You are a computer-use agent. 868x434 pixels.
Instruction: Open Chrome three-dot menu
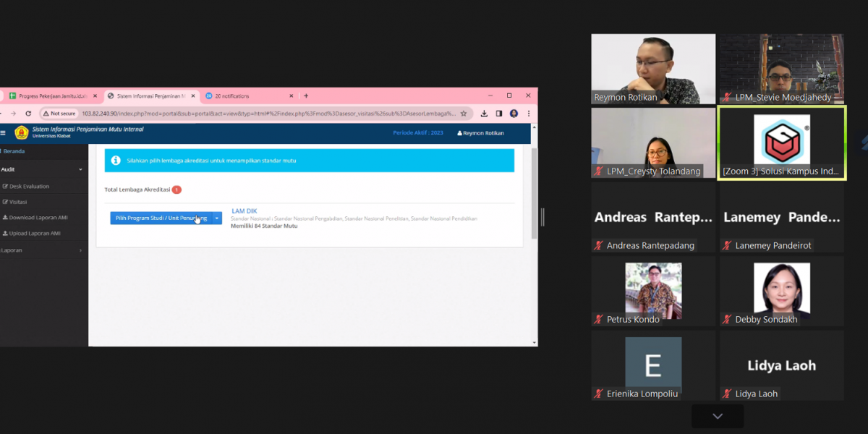pos(529,114)
